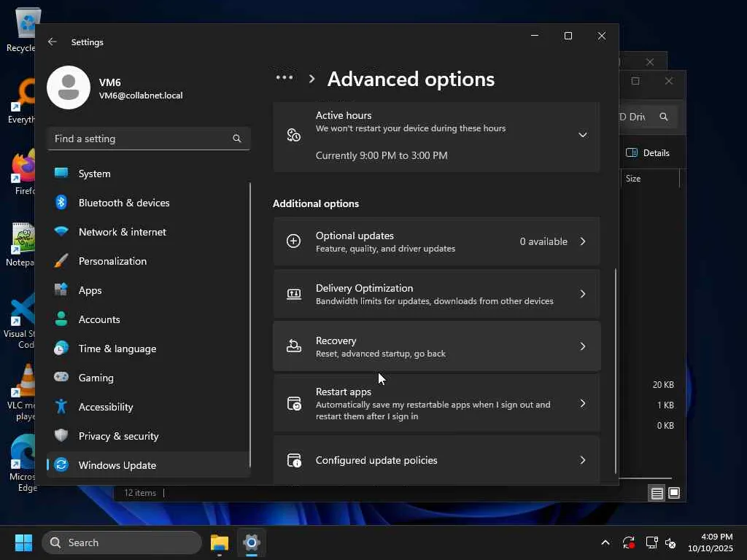Open Restart apps settings
The image size is (747, 560).
(436, 403)
